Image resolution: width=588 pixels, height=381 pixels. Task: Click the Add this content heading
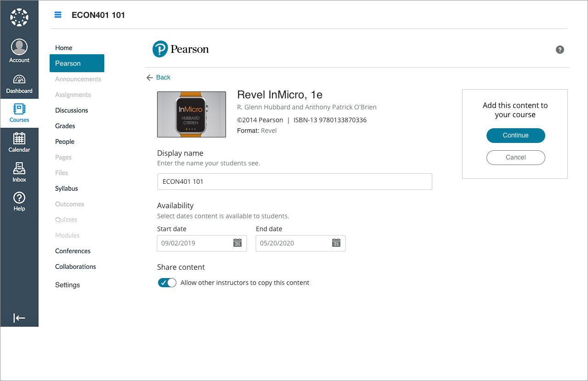(x=515, y=110)
